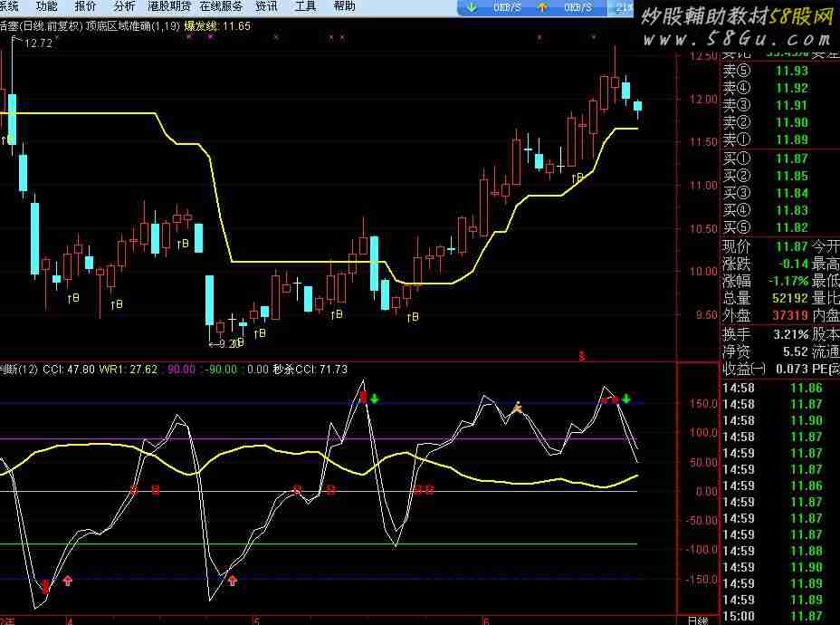Screen dimensions: 840x625
Task: Open the 港股期货 menu
Action: 169,6
